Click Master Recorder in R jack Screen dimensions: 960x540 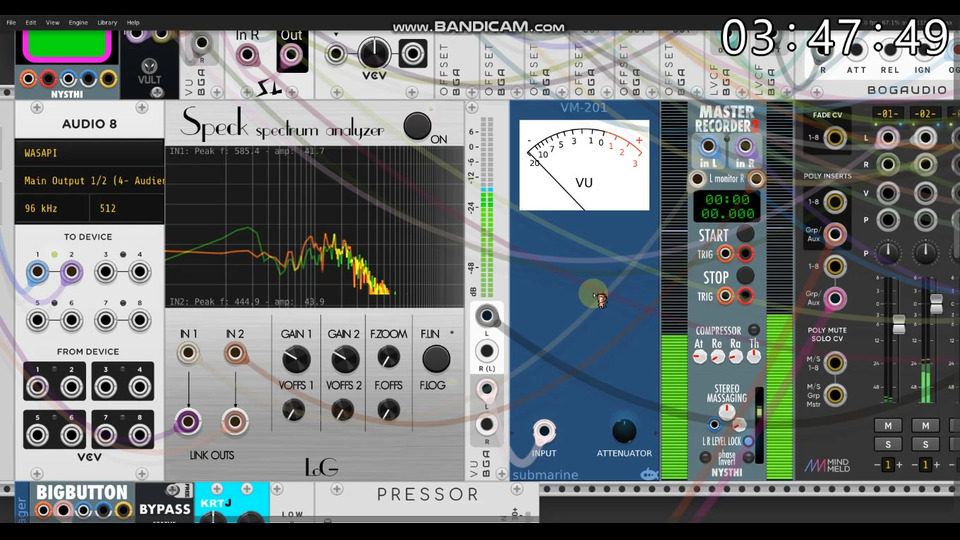coord(744,146)
